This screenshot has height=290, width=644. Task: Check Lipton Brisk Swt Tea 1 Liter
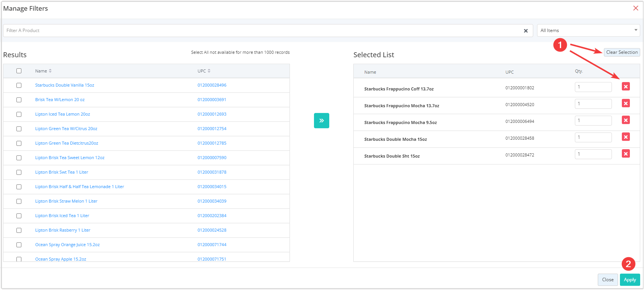(x=19, y=172)
